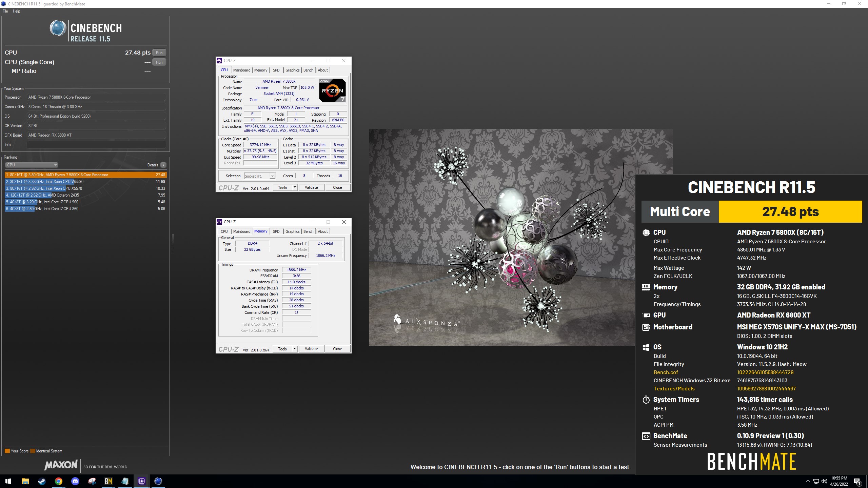Run the CPU multi-core benchmark

click(x=159, y=53)
